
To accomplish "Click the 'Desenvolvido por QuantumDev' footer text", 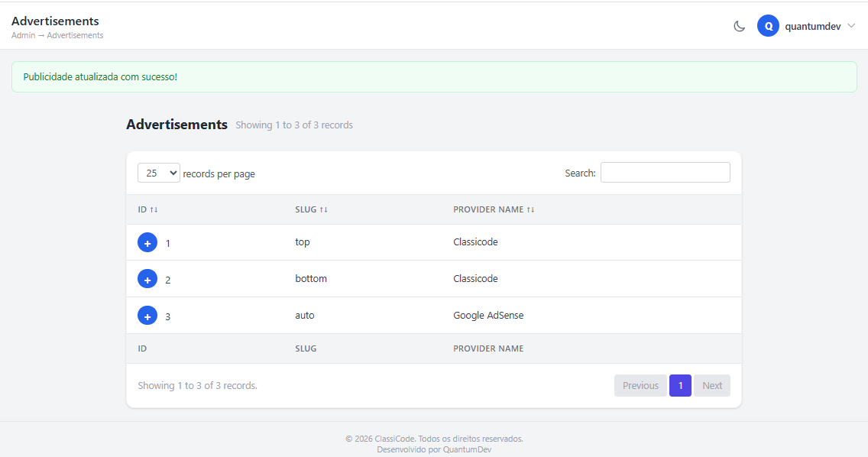I will coord(434,449).
